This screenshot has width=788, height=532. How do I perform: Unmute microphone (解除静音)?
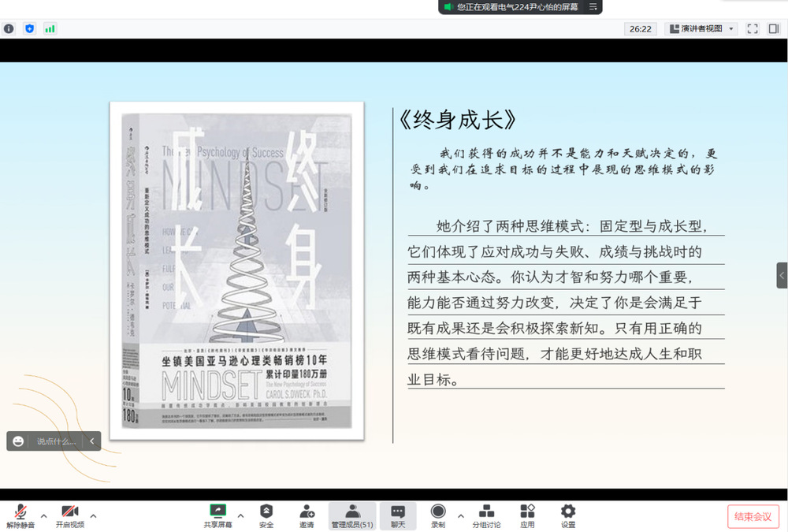coord(20,516)
